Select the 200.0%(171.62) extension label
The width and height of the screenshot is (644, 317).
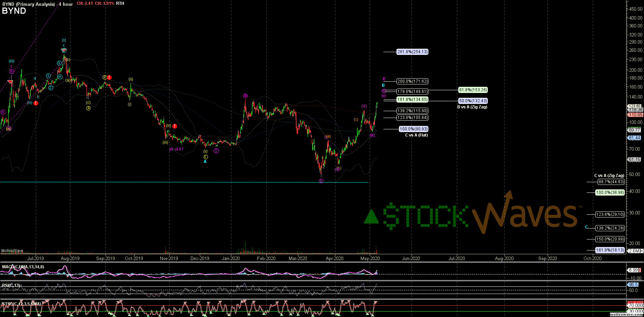pos(412,81)
